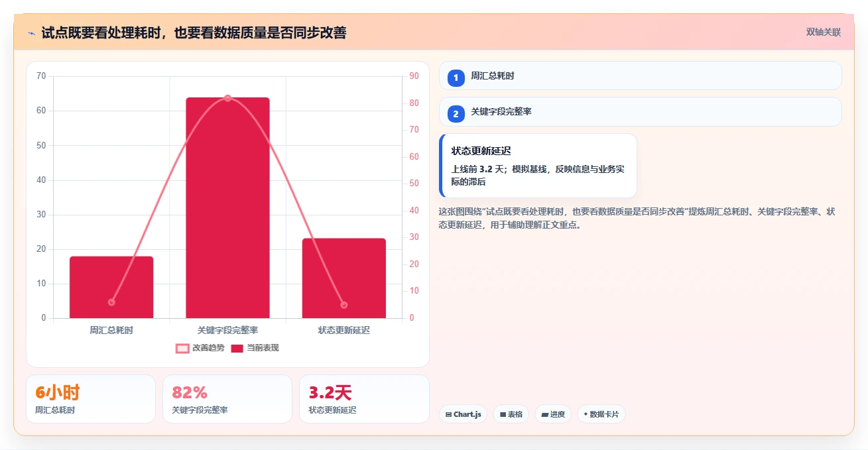Click the left axis value 70
The width and height of the screenshot is (868, 450).
[x=41, y=76]
